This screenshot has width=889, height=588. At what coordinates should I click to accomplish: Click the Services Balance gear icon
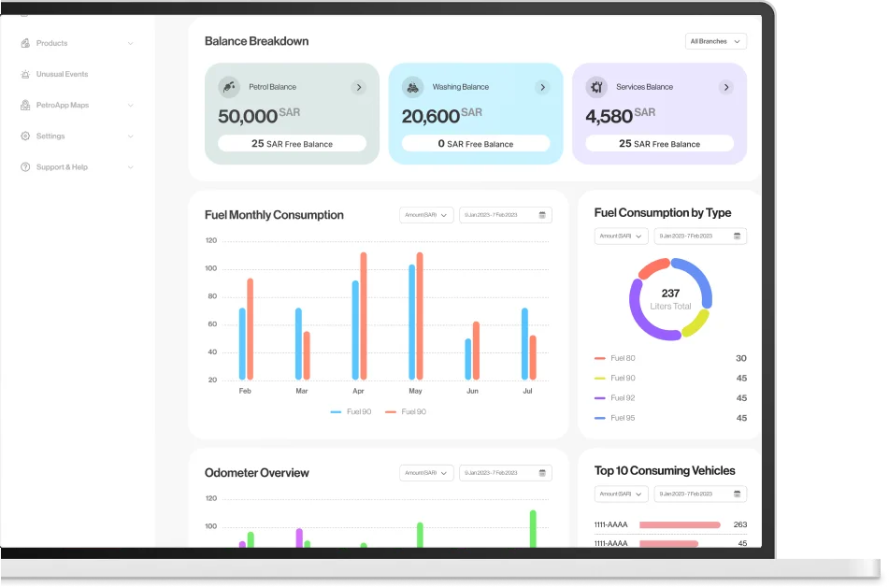[x=596, y=87]
